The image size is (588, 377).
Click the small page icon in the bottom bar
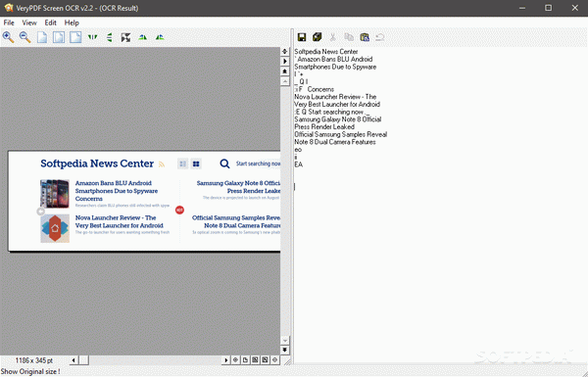[x=245, y=359]
